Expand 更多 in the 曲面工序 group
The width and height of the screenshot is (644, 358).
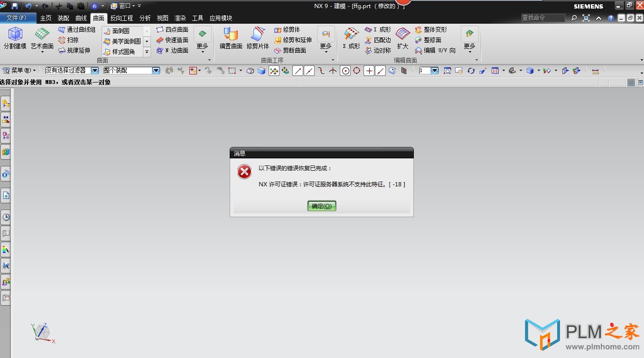tap(326, 40)
